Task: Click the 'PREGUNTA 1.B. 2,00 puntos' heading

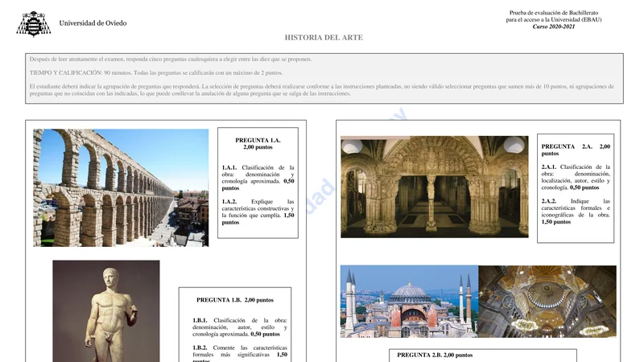Action: (x=235, y=300)
